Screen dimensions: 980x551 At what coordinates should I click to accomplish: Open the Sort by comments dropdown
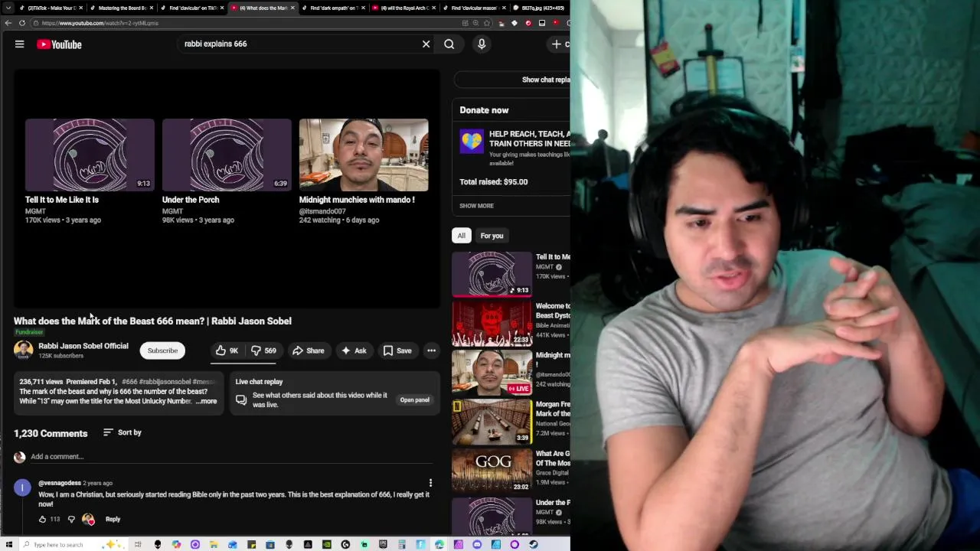(x=122, y=432)
